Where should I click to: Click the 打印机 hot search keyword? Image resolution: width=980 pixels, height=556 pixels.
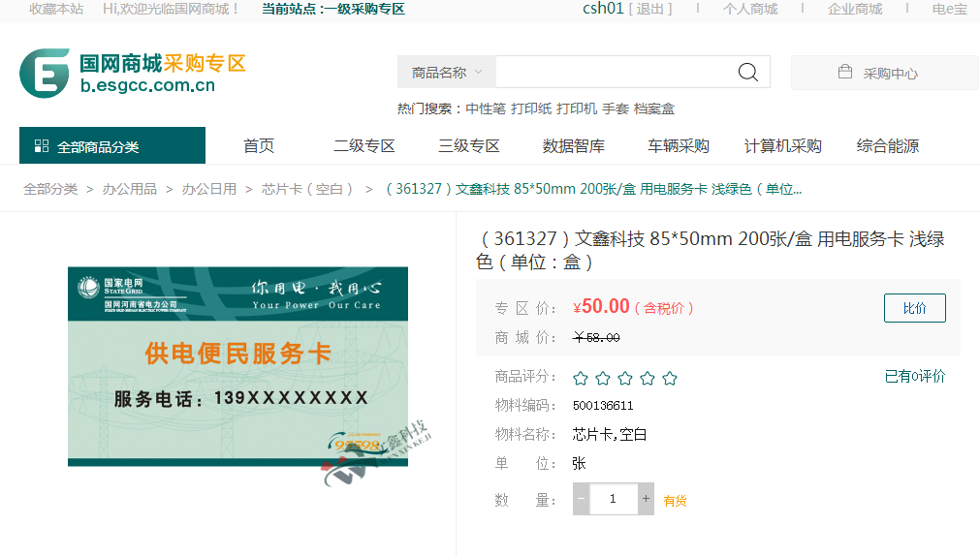pyautogui.click(x=576, y=108)
